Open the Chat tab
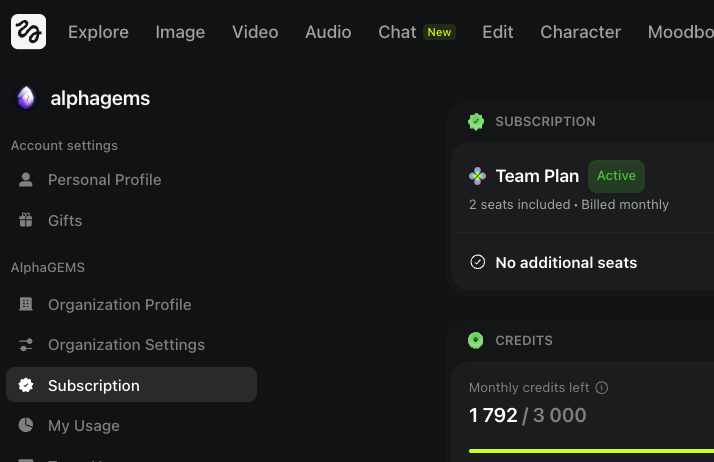The width and height of the screenshot is (714, 462). (397, 32)
